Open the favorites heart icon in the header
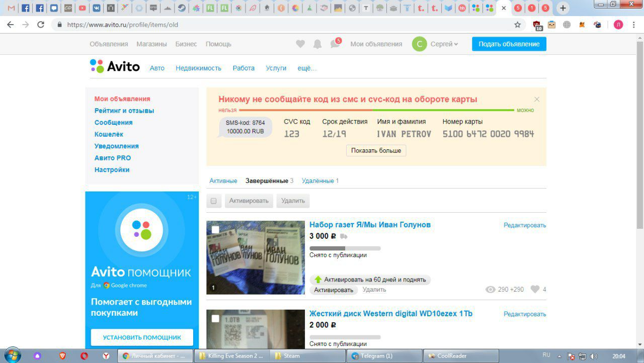Image resolution: width=644 pixels, height=363 pixels. pos(300,44)
